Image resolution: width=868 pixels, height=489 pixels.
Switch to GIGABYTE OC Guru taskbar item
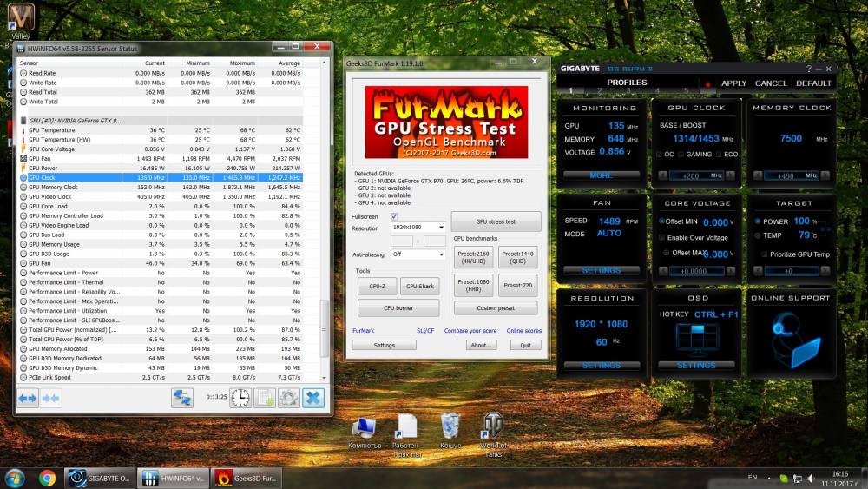point(100,478)
